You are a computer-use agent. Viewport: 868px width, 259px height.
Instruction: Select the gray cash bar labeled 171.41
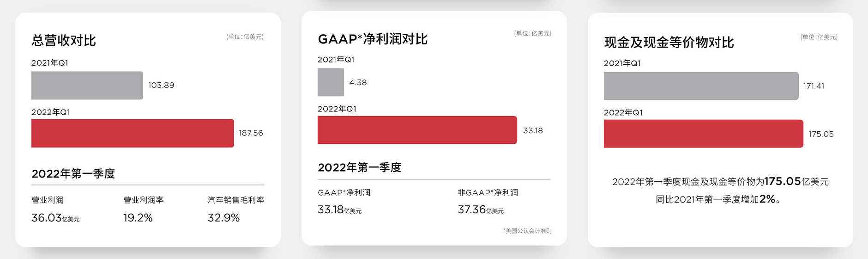coord(701,86)
